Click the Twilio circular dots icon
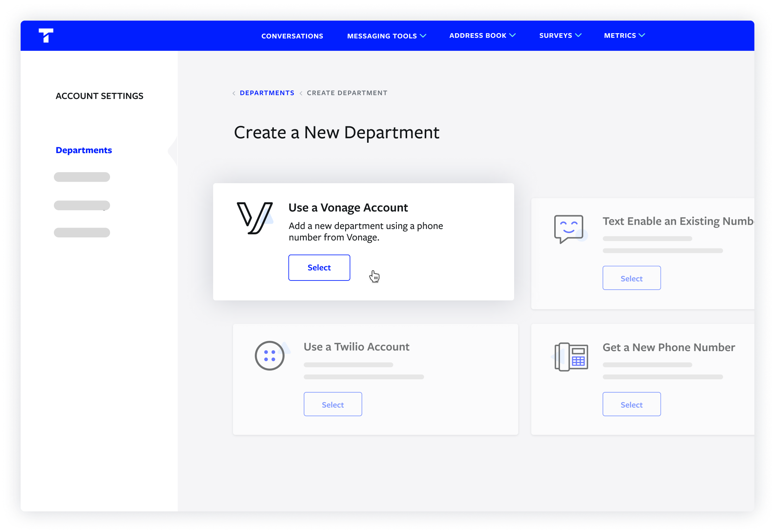The image size is (775, 532). tap(270, 355)
